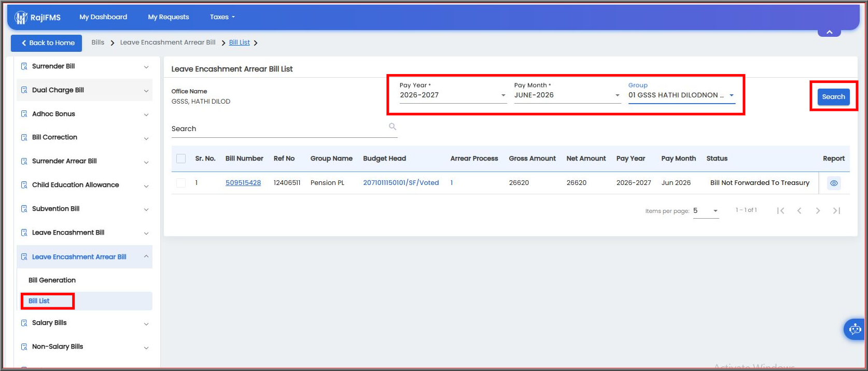Open My Dashboard in the top navigation
This screenshot has width=868, height=371.
tap(103, 17)
